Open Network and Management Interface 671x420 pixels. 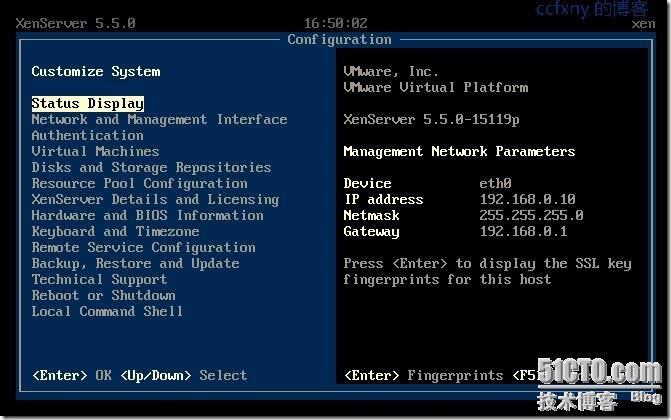(159, 119)
